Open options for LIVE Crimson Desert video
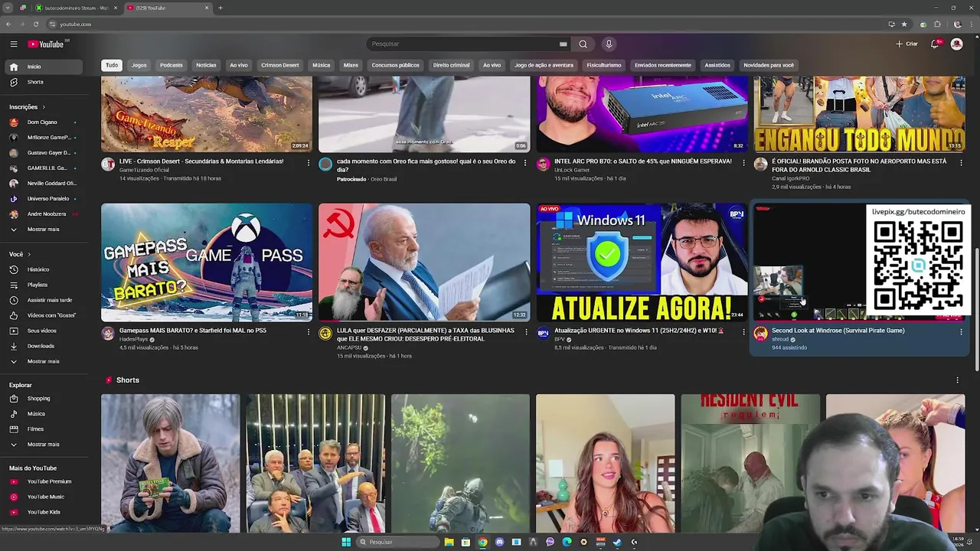Screen dimensions: 980x551 tap(309, 162)
